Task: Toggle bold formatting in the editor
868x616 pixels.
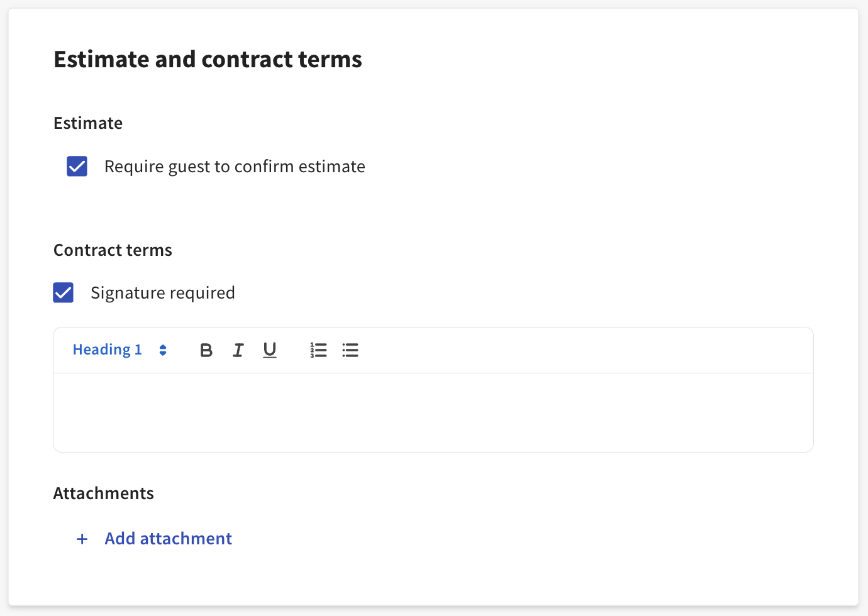Action: click(x=206, y=350)
